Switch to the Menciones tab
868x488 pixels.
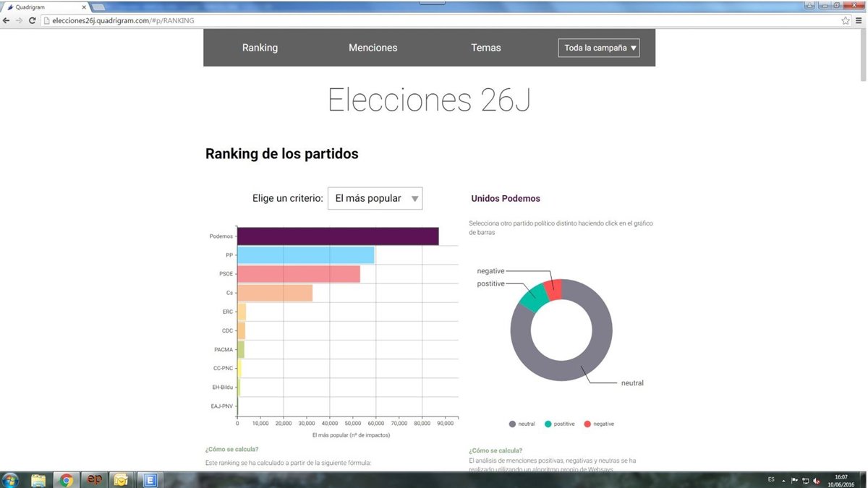click(x=373, y=48)
